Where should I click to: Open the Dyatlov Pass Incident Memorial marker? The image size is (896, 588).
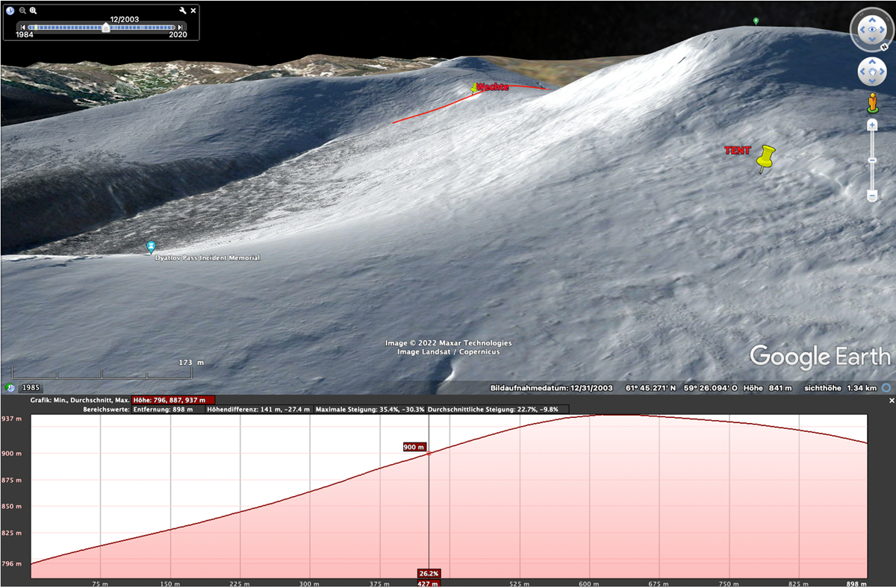(152, 245)
